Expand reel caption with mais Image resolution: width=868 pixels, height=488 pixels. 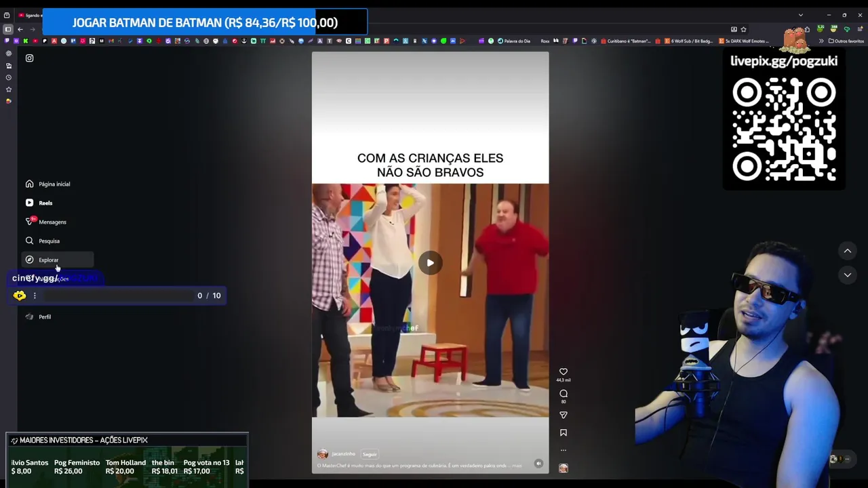point(517,466)
